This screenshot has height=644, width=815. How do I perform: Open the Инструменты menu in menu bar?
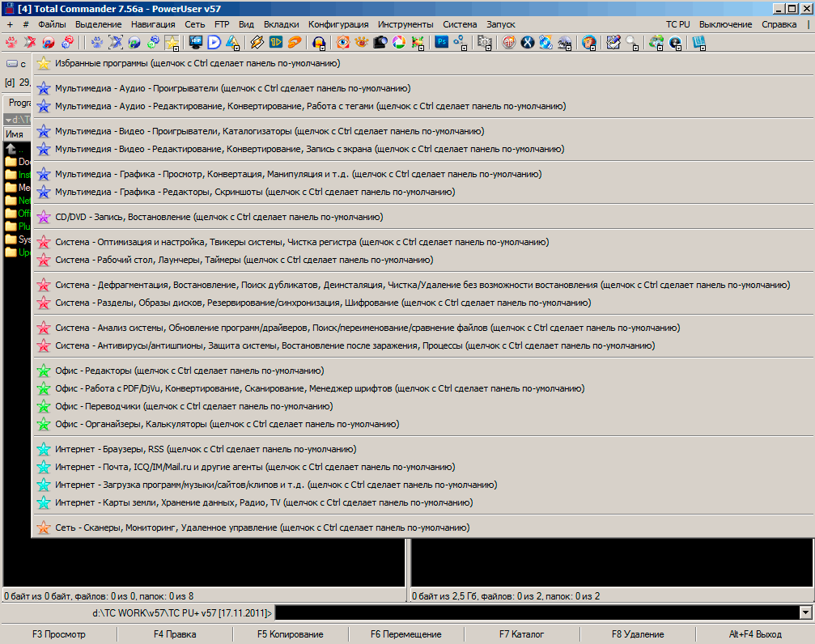[x=405, y=24]
